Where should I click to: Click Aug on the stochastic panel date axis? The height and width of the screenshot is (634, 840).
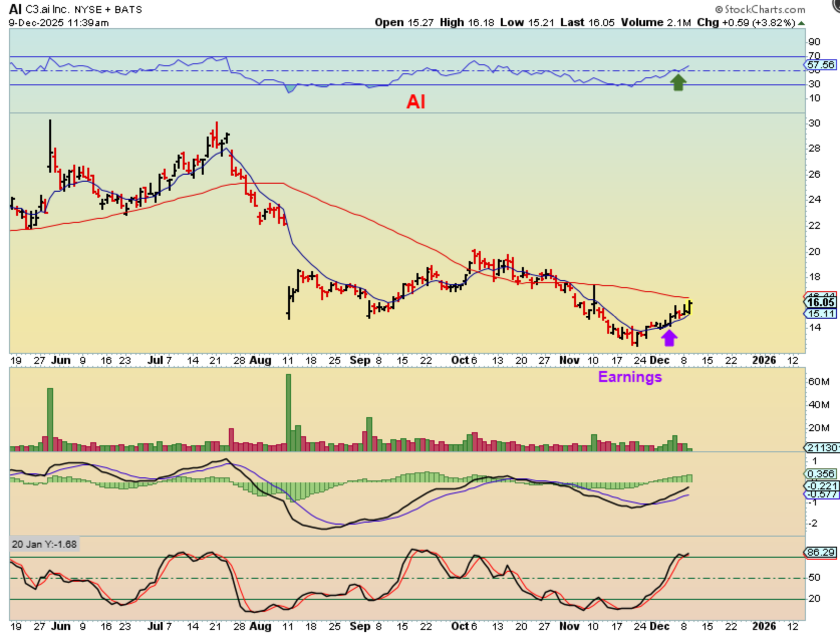tap(260, 626)
